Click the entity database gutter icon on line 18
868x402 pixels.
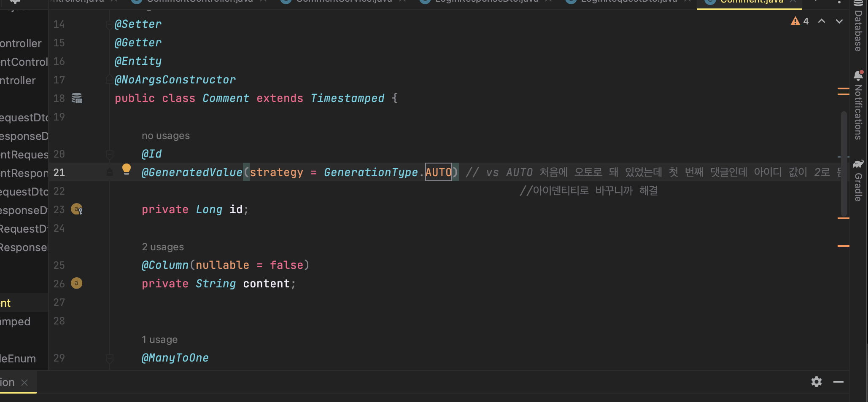tap(77, 98)
